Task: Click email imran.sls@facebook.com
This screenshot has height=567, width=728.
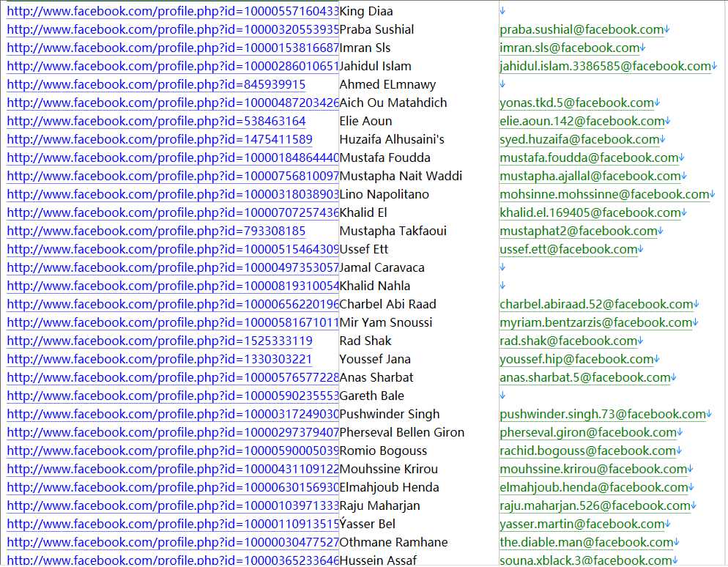Action: tap(570, 48)
